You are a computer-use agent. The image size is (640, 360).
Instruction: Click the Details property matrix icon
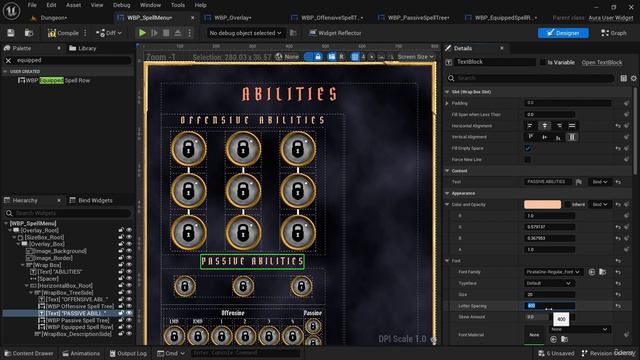624,78
